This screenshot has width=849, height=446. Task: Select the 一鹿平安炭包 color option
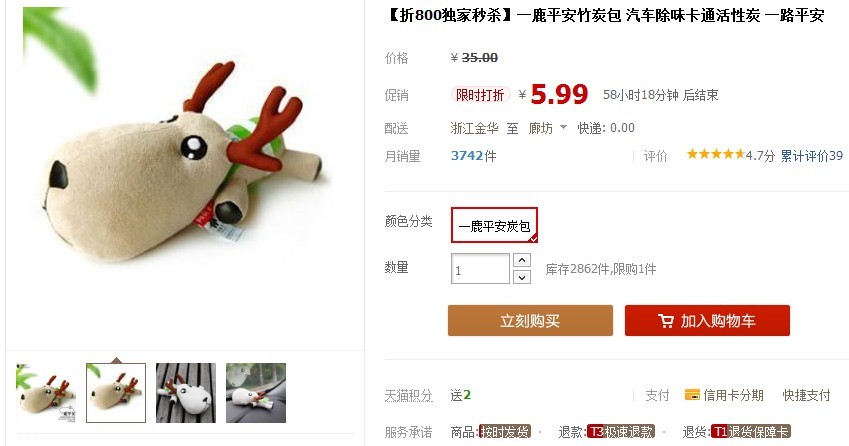494,225
